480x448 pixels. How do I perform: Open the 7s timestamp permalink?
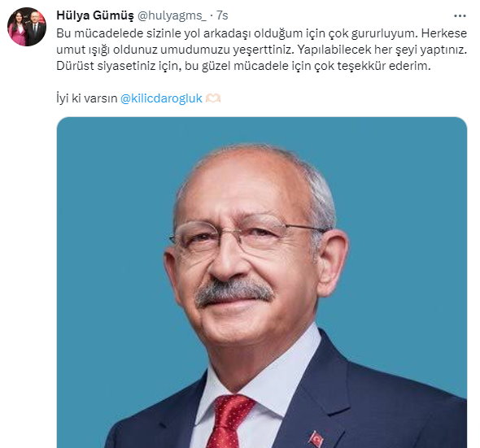[x=222, y=15]
